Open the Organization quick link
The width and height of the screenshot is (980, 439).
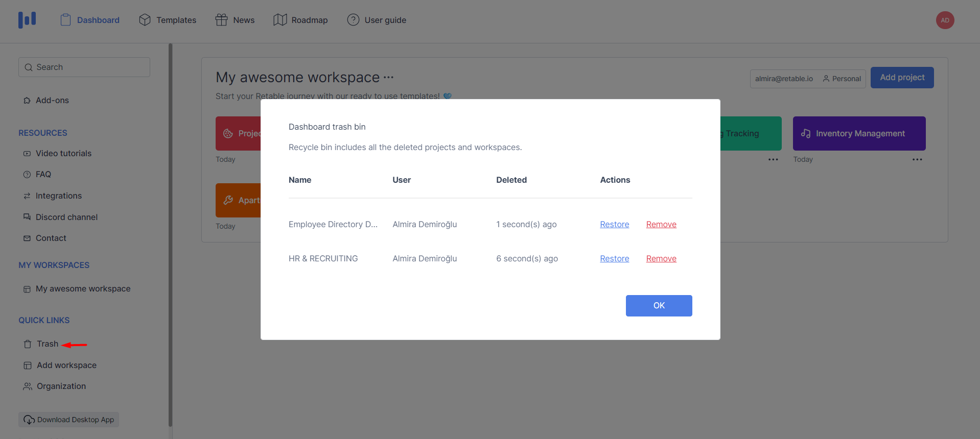pyautogui.click(x=61, y=386)
